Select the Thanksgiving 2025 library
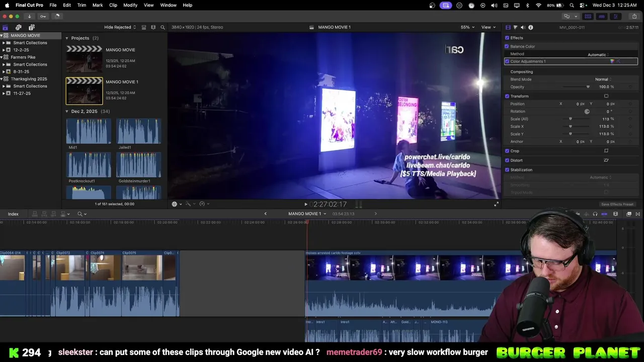Screen dimensions: 644x362 point(29,79)
